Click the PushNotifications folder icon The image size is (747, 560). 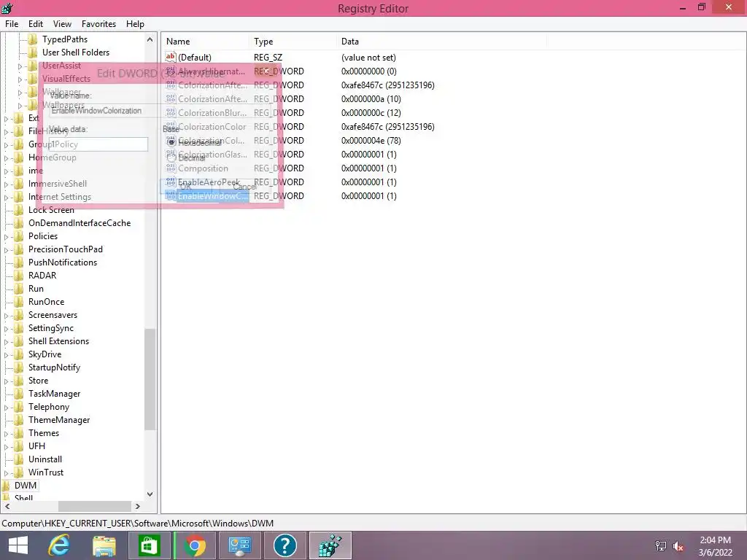pos(18,262)
